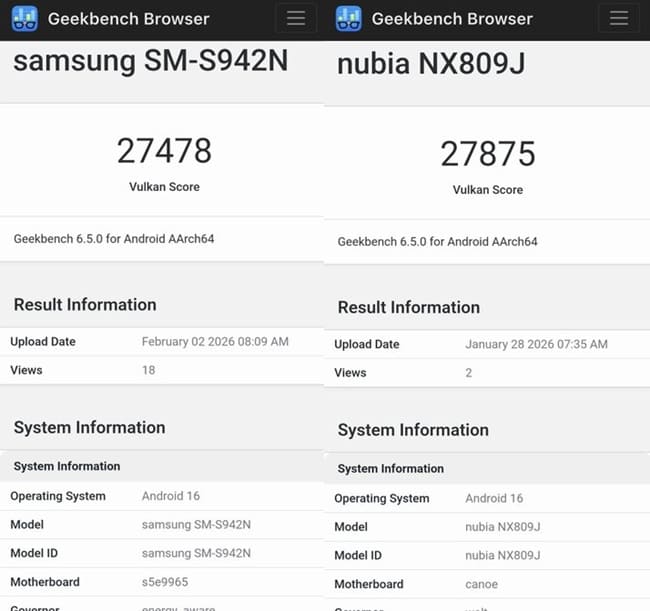Click 'Vulkan Score' label under 27478
Viewport: 650px width, 611px height.
[x=164, y=187]
